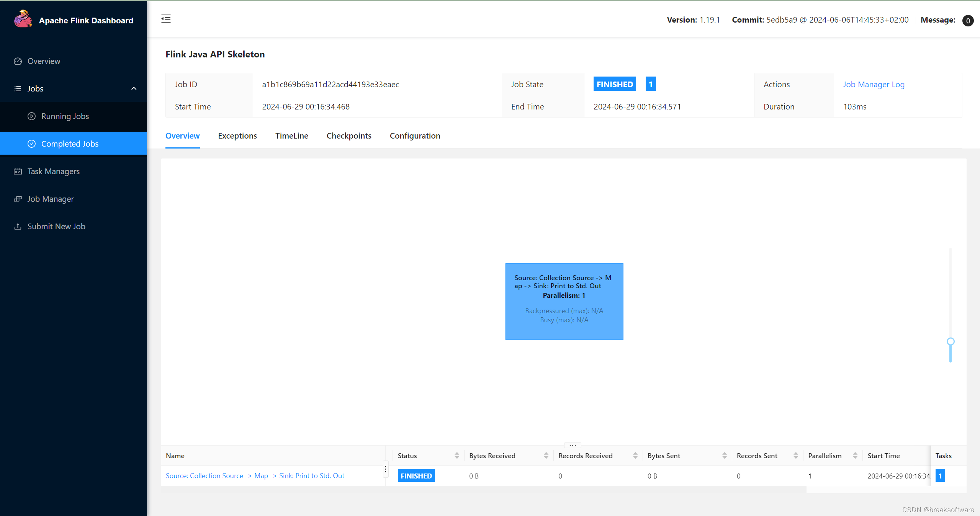This screenshot has width=980, height=516.
Task: Toggle sorting on the Parallelism column
Action: pos(855,456)
